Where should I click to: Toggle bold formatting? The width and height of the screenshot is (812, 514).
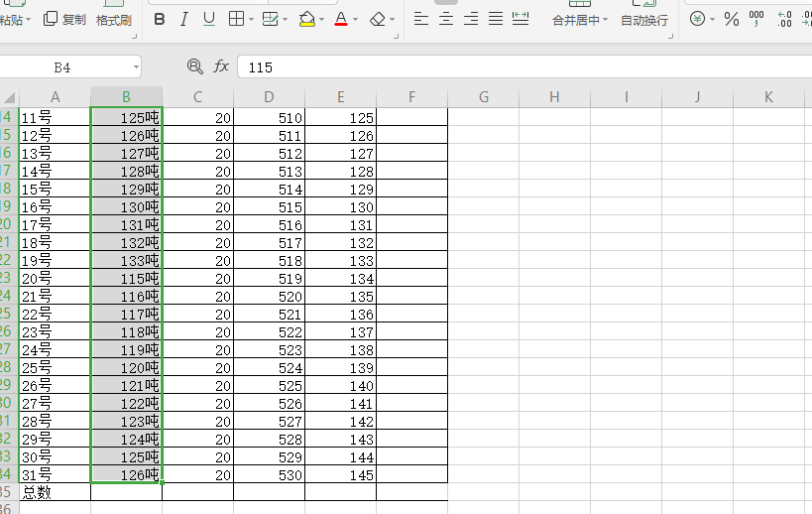click(x=160, y=20)
